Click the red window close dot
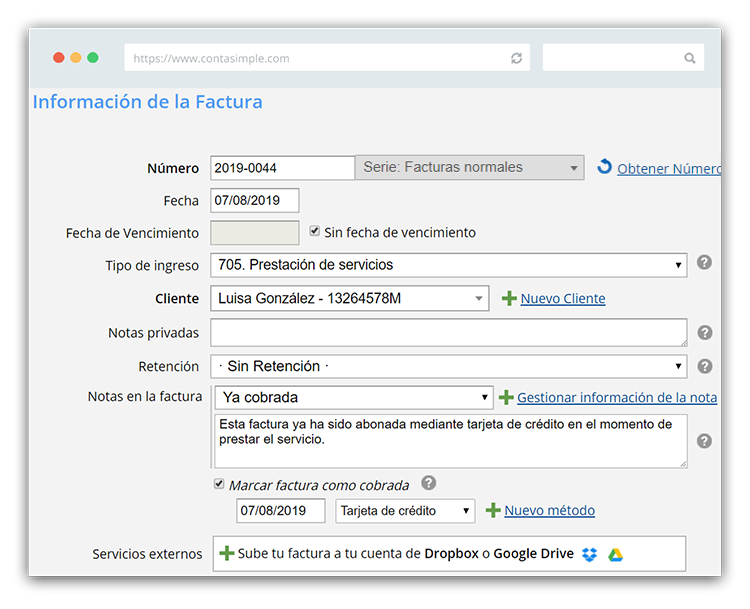750x609 pixels. [x=59, y=58]
